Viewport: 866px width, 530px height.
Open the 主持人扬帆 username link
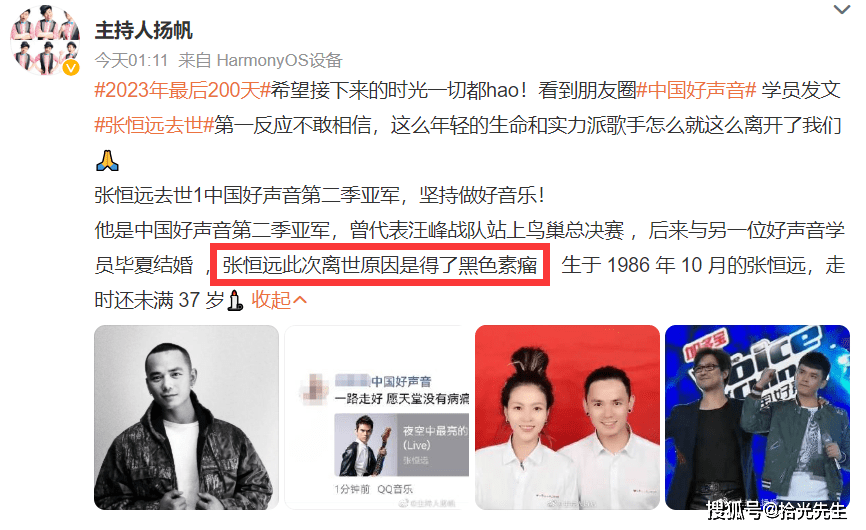pyautogui.click(x=144, y=30)
